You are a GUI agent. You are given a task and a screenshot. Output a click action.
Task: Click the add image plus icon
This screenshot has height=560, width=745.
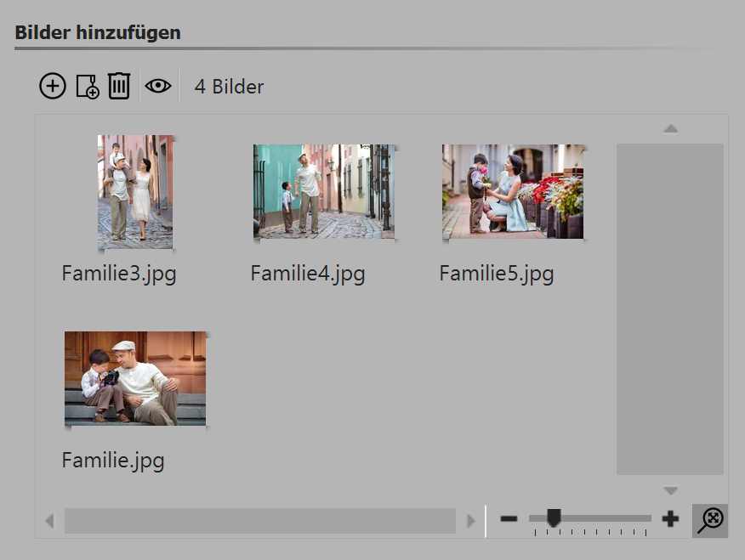[53, 86]
